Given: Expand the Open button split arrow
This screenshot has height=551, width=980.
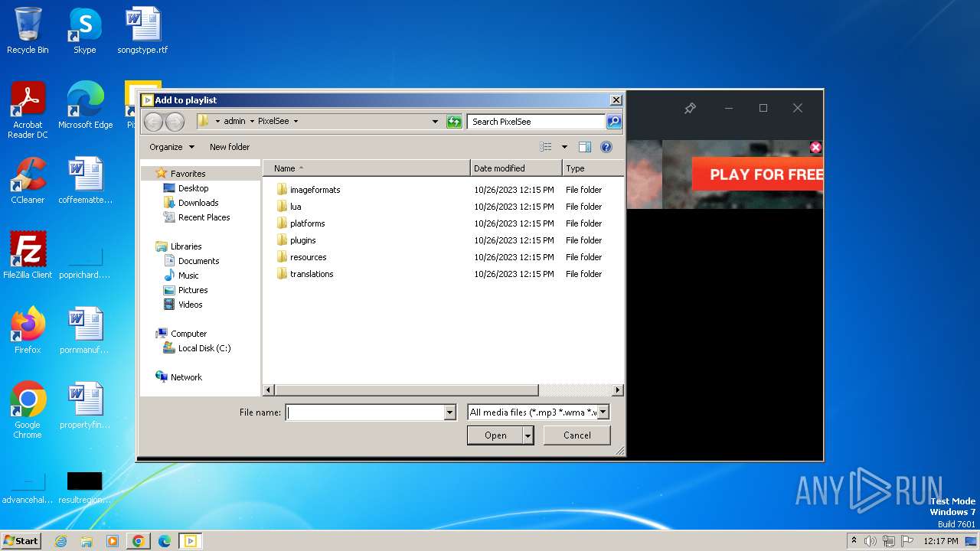Looking at the screenshot, I should [x=528, y=435].
